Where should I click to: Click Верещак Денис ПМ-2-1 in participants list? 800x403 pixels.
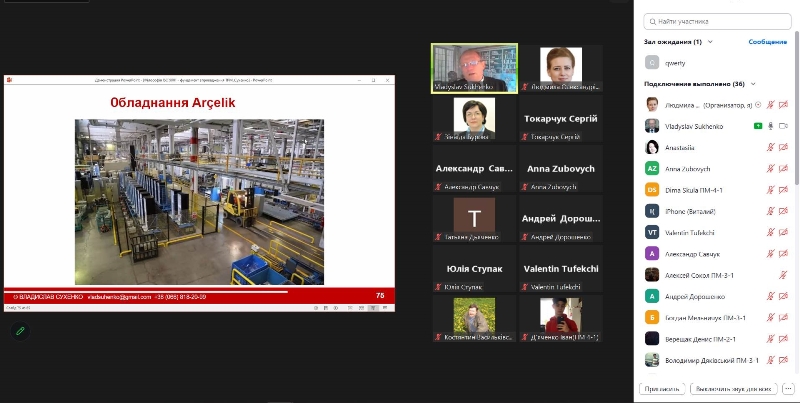tap(700, 339)
